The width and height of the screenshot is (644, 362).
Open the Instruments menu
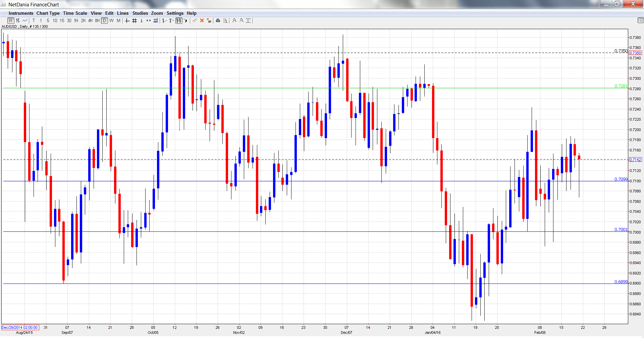coord(21,13)
